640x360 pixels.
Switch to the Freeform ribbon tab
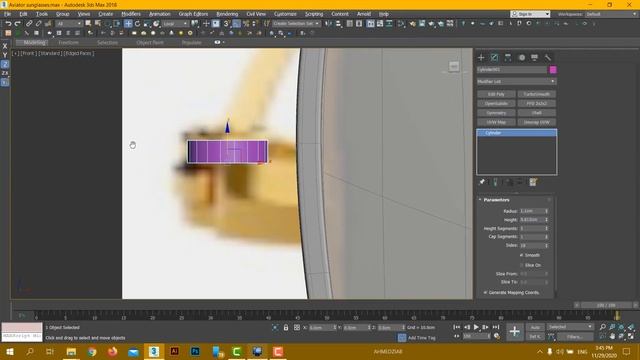(68, 42)
